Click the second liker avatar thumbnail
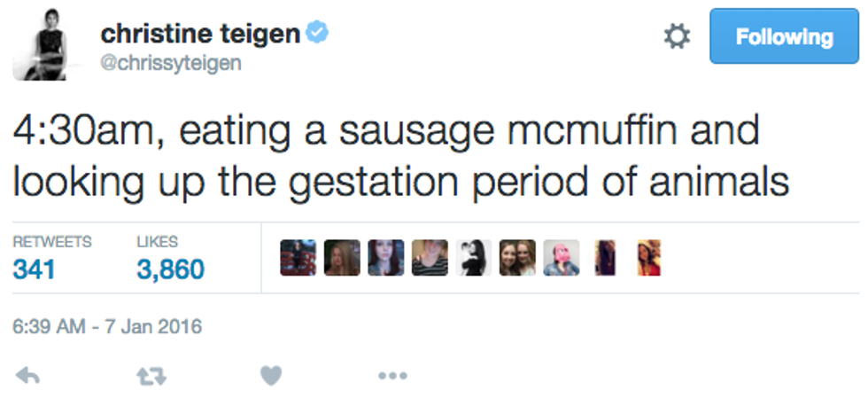Viewport: 868px width, 398px height. click(x=342, y=258)
